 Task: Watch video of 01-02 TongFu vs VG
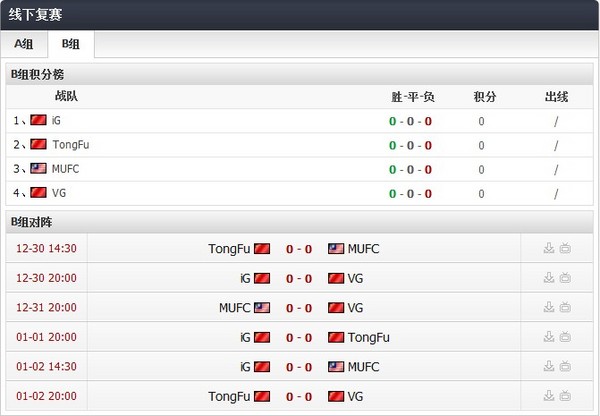click(564, 396)
